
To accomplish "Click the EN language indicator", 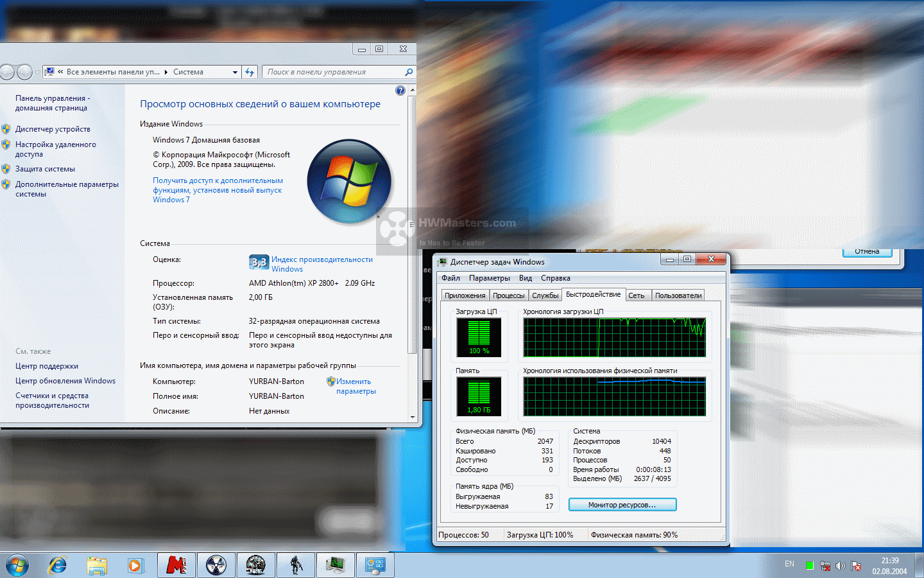I will (789, 564).
